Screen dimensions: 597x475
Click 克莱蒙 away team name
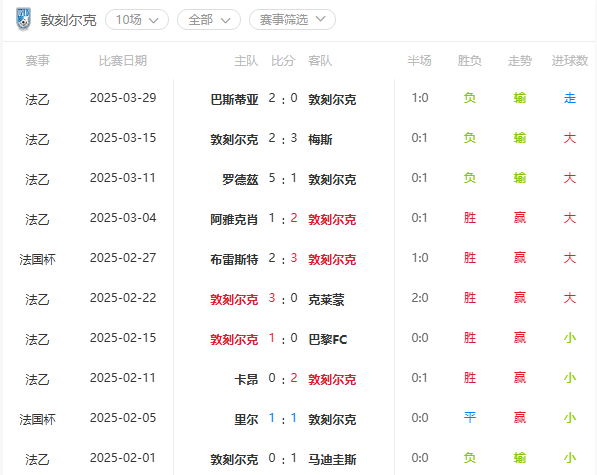click(326, 300)
